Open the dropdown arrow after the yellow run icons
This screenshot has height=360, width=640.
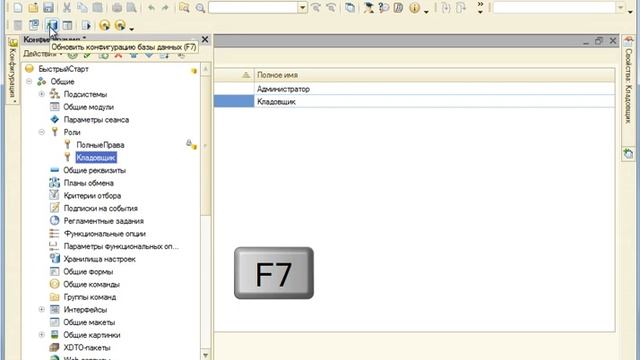131,29
